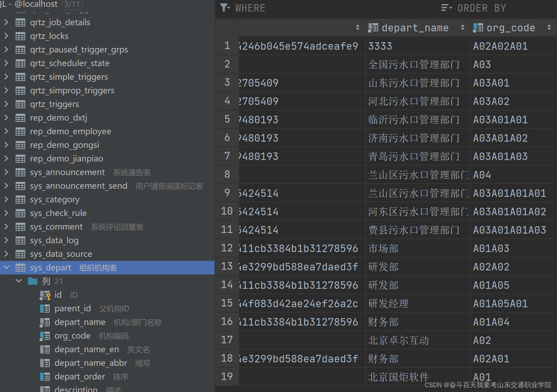The height and width of the screenshot is (392, 557).
Task: Click the table icon next to qrtz_locks
Action: 20,36
